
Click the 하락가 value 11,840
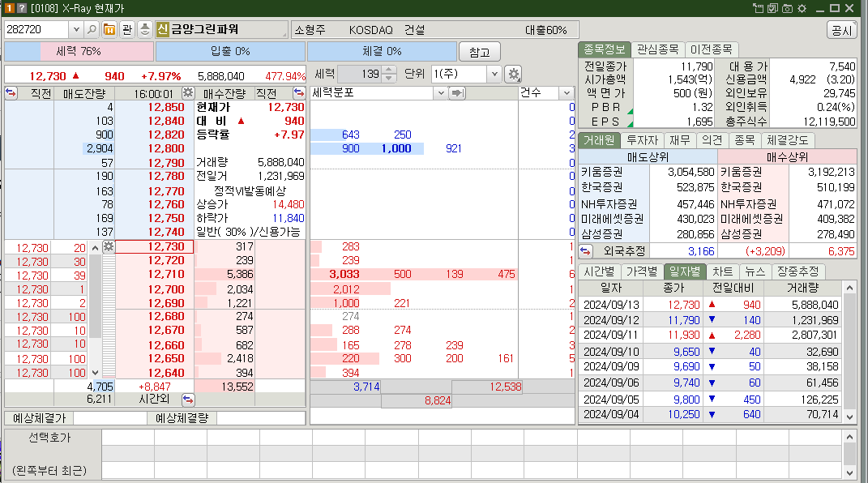point(289,218)
